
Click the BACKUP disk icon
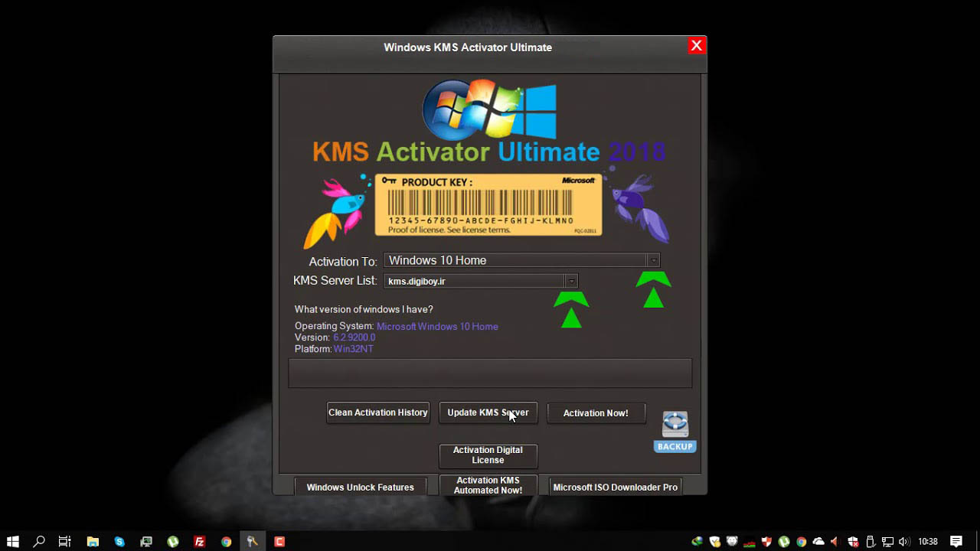(675, 432)
